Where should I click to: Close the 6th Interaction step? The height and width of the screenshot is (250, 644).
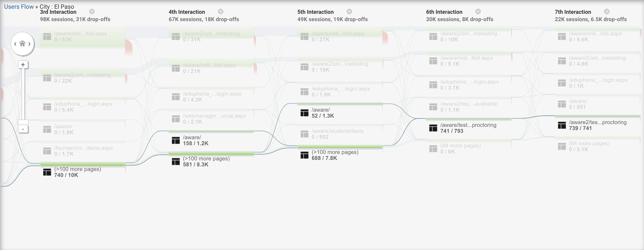[478, 11]
